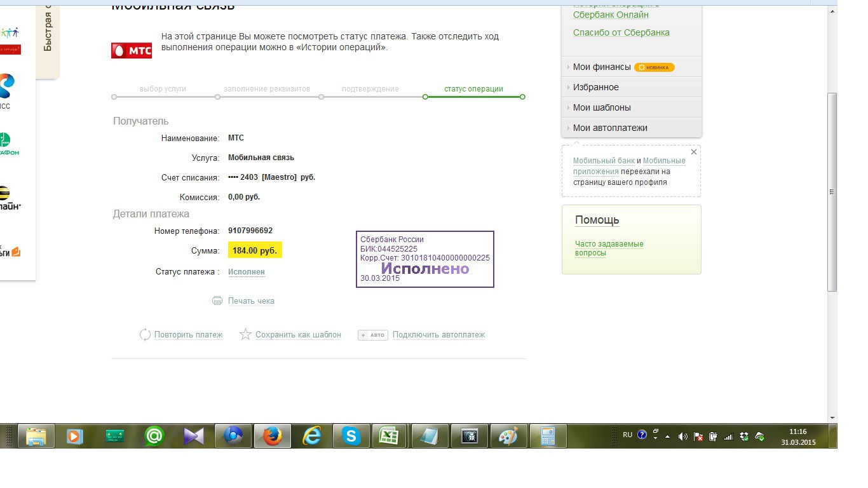Open the Mail.ru Agent @ taskbar icon

[x=154, y=436]
